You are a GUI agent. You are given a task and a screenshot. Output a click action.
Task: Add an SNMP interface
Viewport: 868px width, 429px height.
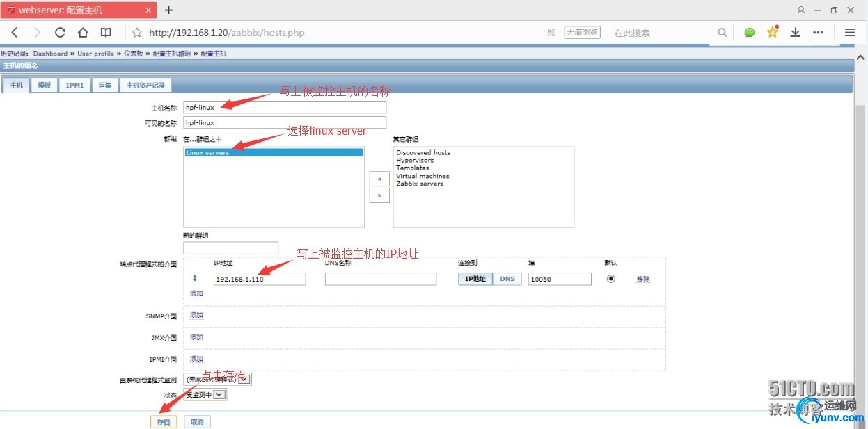pyautogui.click(x=196, y=315)
